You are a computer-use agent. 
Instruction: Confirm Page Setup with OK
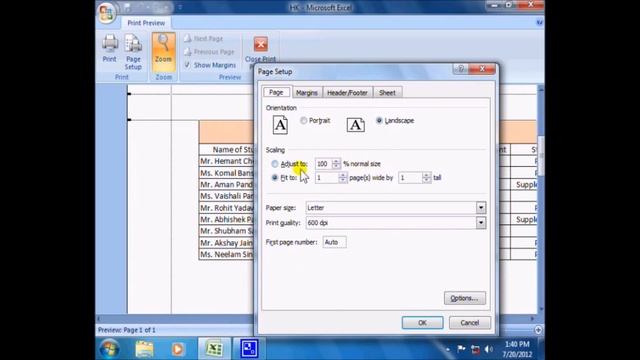pyautogui.click(x=422, y=322)
